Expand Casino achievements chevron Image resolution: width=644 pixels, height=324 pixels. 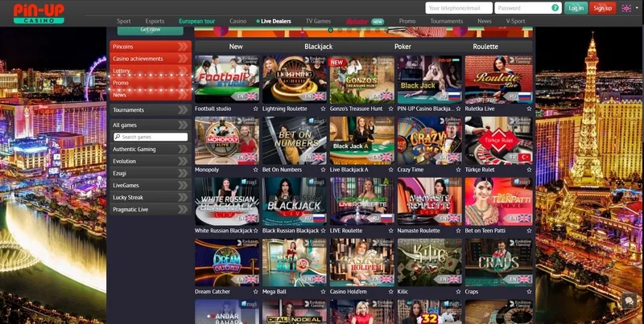pyautogui.click(x=183, y=59)
